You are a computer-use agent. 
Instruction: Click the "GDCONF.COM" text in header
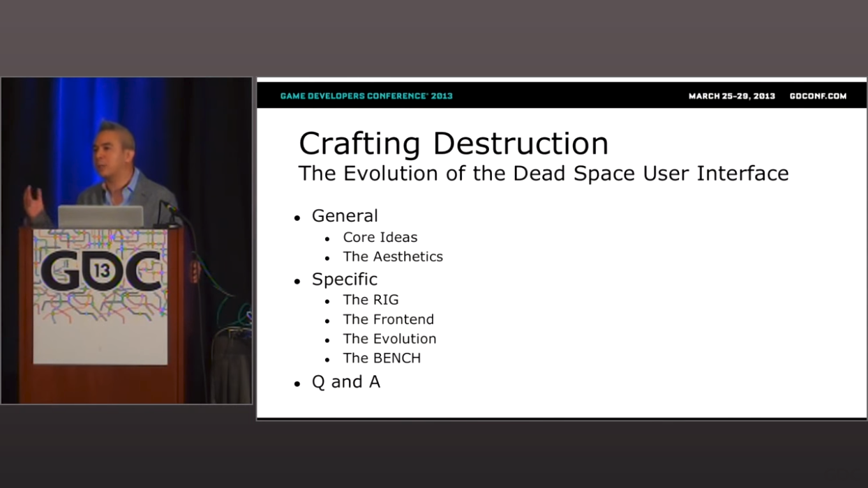click(818, 96)
